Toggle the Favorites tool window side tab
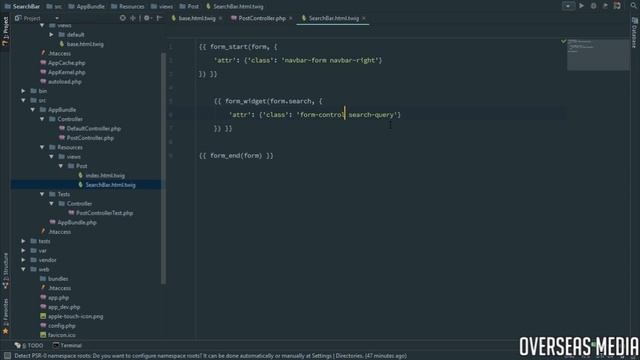The height and width of the screenshot is (360, 640). 5,316
